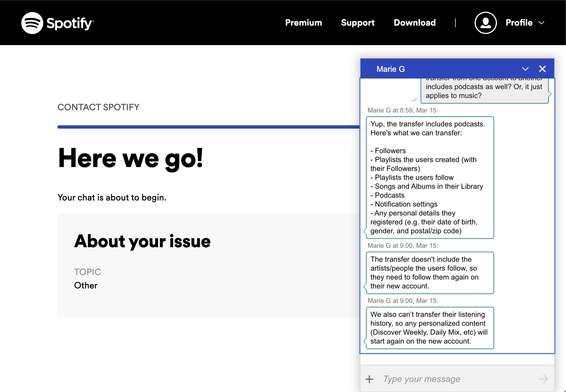Open the Support menu item
The image size is (566, 392).
point(358,23)
